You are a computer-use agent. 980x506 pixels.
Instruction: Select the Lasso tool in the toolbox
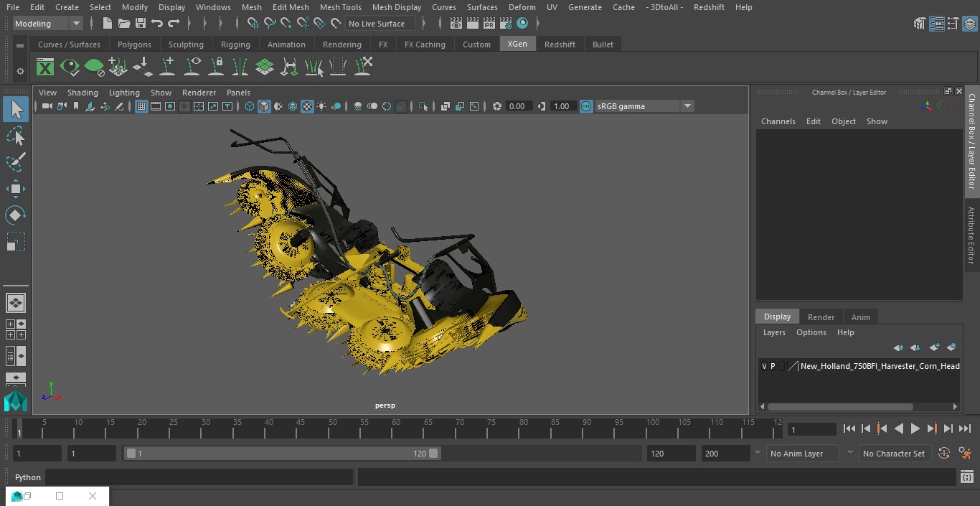pos(16,136)
